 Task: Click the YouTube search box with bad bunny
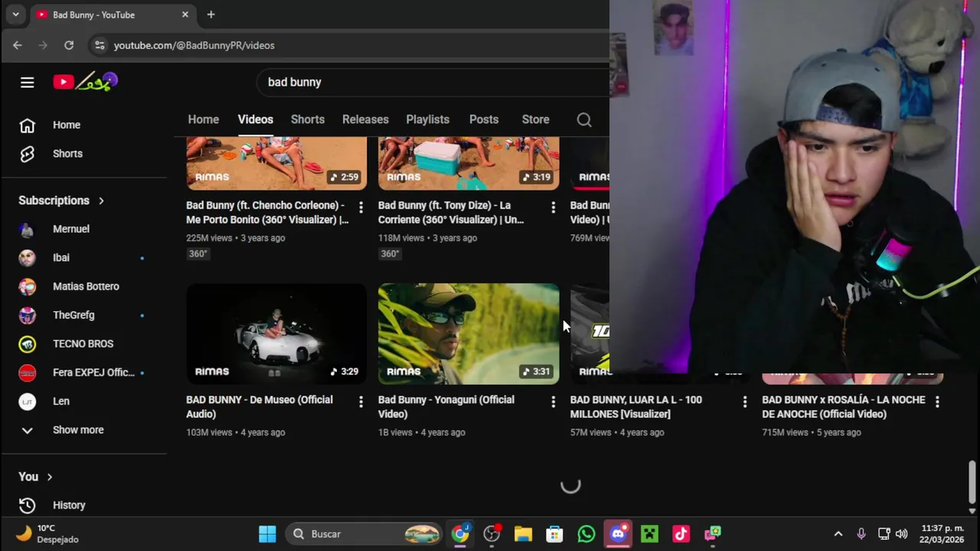click(x=433, y=82)
